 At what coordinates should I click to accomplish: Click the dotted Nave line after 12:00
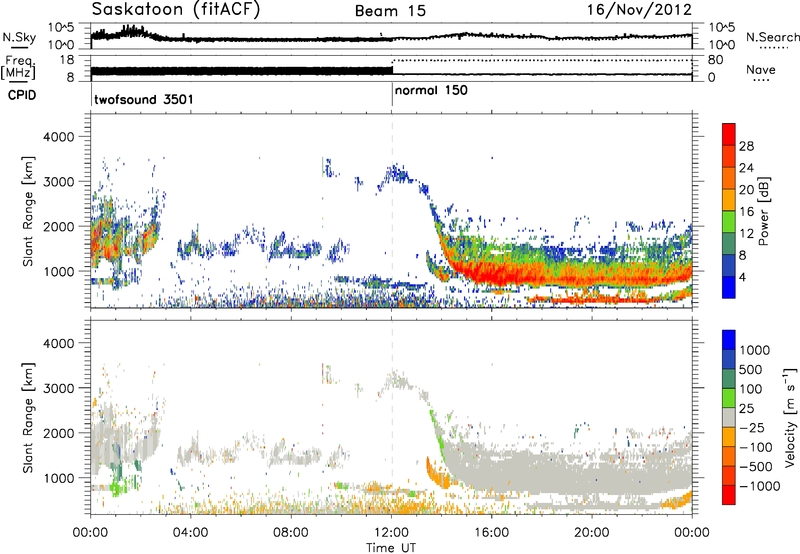point(542,60)
